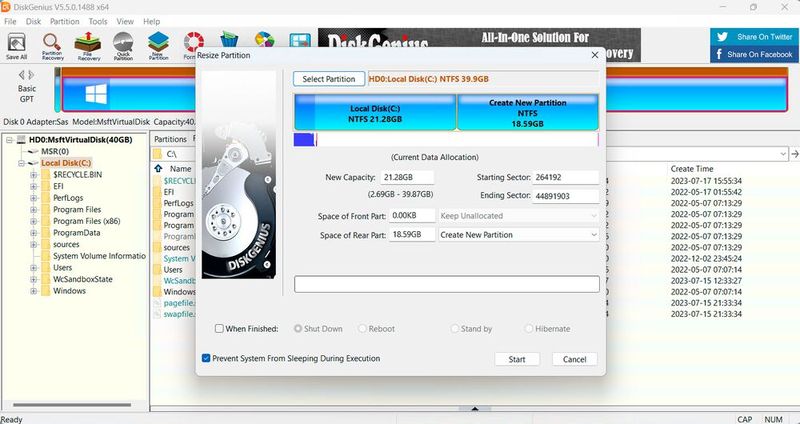Uncheck Prevent System From Sleeping During Execution
Screen dimensions: 800x424
coord(206,358)
